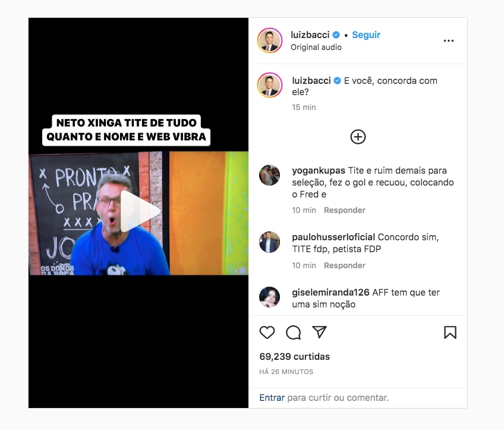Reply to yogankupas comment via Responder
This screenshot has width=504, height=430.
pos(345,211)
